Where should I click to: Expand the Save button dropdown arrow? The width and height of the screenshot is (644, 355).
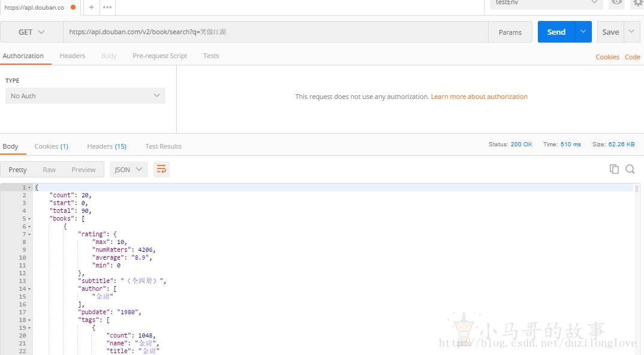631,32
